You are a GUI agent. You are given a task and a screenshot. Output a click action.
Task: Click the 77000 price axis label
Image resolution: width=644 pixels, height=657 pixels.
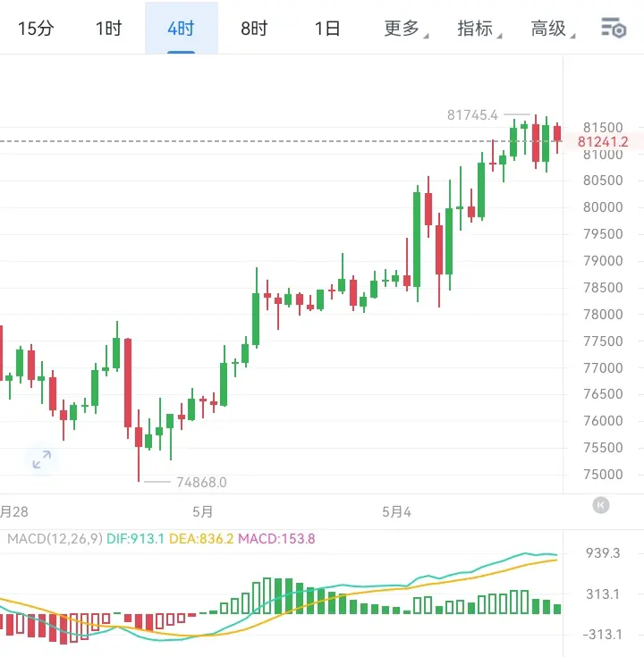[603, 368]
